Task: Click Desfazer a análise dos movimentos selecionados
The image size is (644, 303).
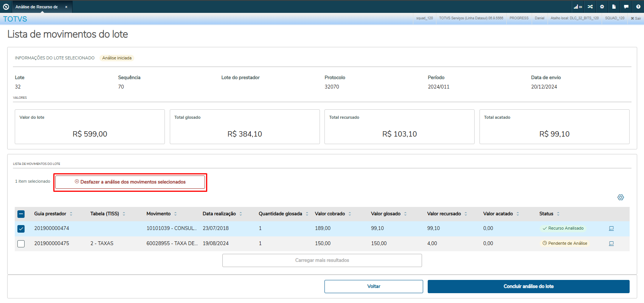Action: [x=130, y=182]
